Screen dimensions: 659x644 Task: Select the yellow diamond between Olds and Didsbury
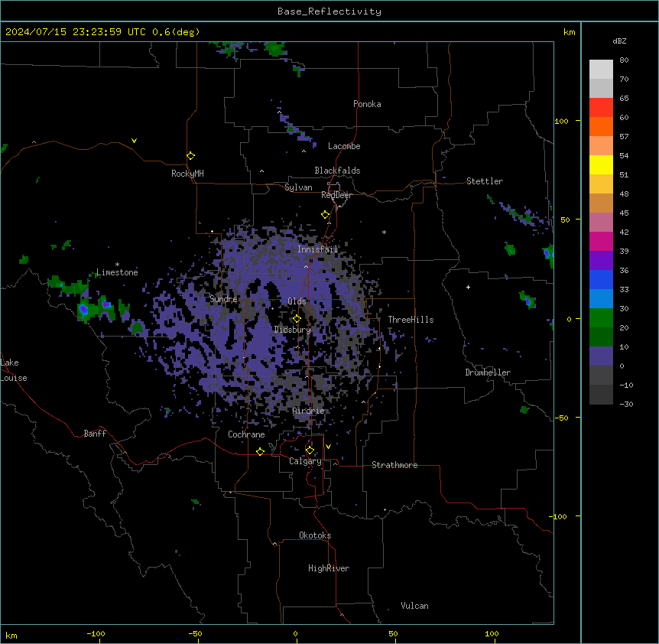(297, 319)
